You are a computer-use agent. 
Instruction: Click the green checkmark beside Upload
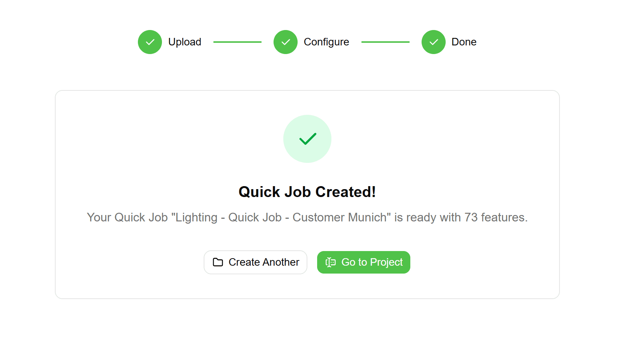(x=150, y=42)
